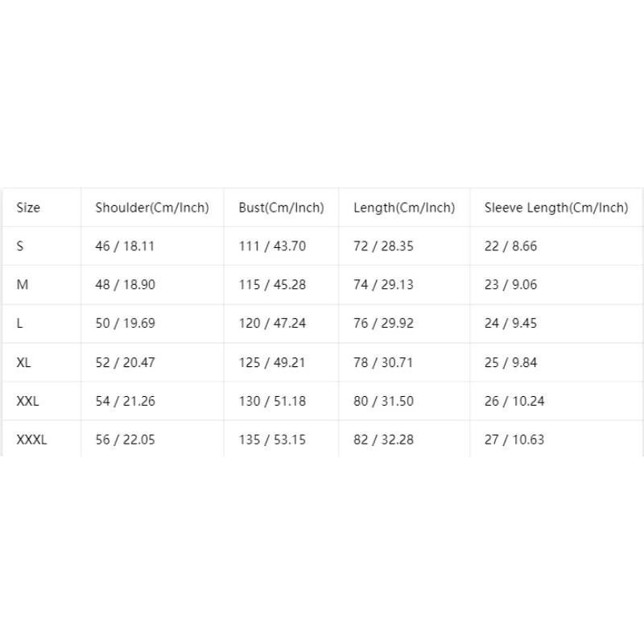The image size is (644, 644).
Task: Select the XL size row label
Action: pyautogui.click(x=23, y=362)
